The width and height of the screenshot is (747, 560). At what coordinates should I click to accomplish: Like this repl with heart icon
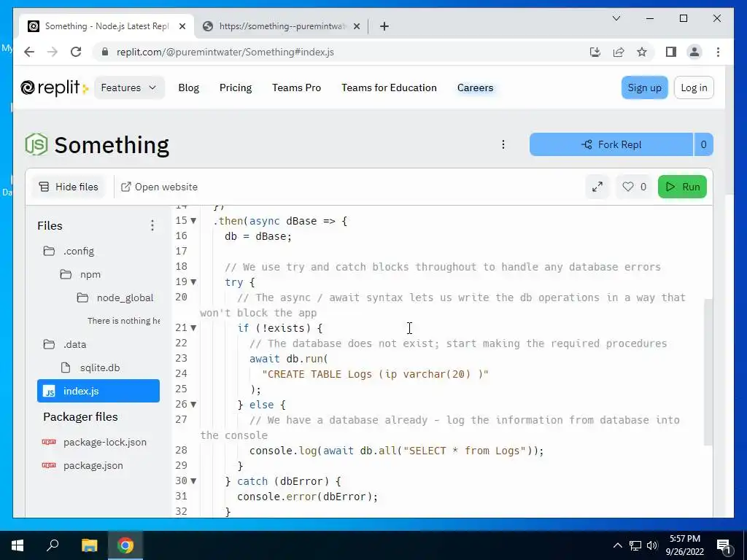click(634, 187)
